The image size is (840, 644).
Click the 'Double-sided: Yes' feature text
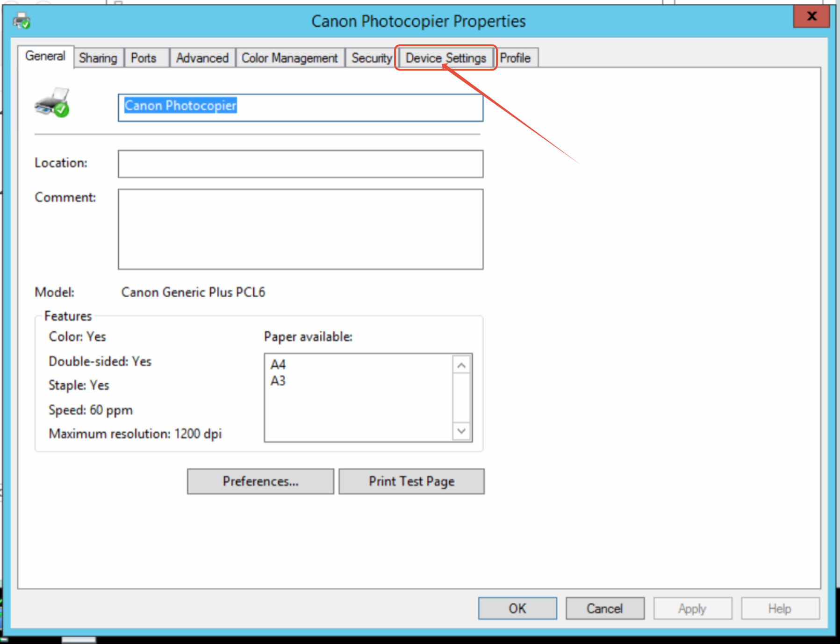[x=100, y=361]
